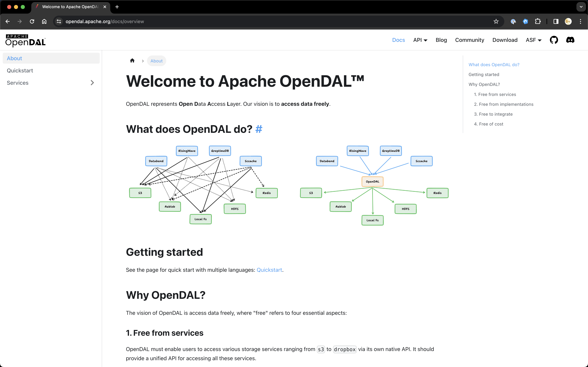588x367 pixels.
Task: Open the Download navbar link
Action: click(x=505, y=40)
